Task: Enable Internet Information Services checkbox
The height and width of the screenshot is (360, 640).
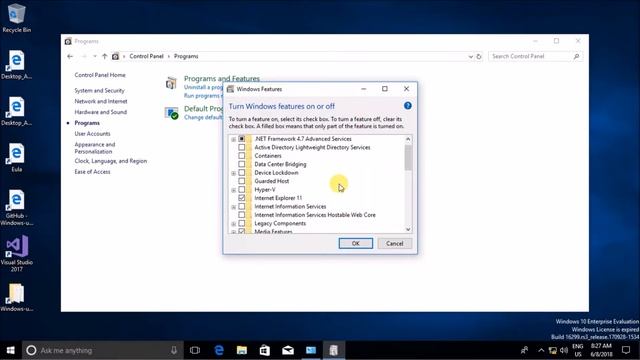Action: (x=242, y=206)
